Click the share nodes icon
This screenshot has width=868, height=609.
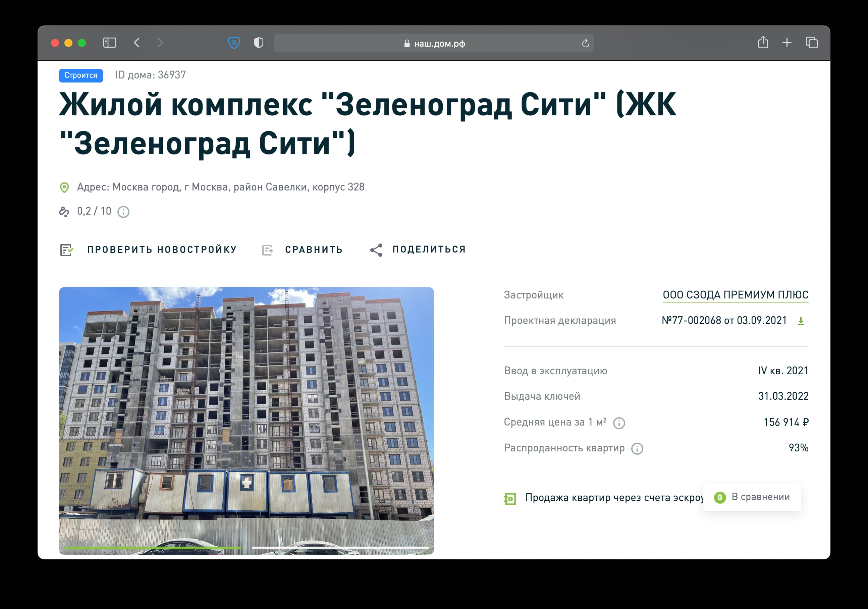376,250
